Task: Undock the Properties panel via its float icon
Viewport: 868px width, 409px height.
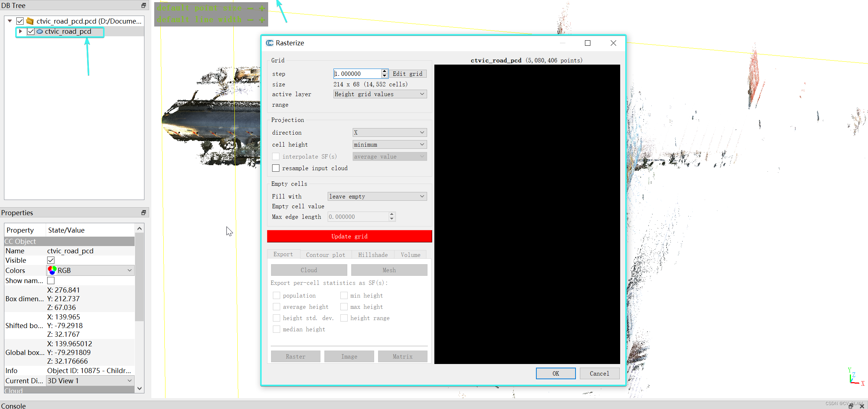Action: 143,212
